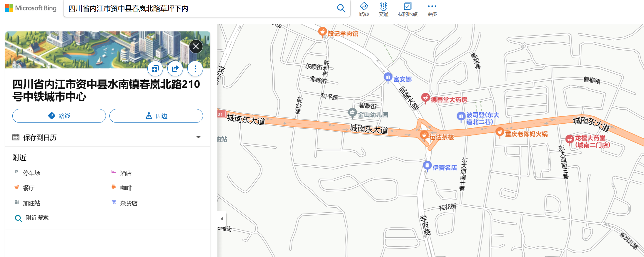Click the 学府路 road label
Image resolution: width=644 pixels, height=257 pixels.
(425, 225)
